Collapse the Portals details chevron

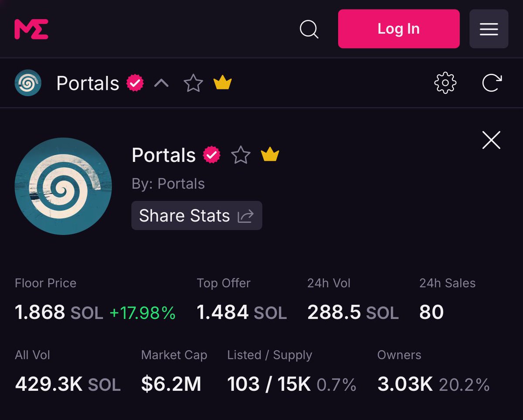coord(161,83)
